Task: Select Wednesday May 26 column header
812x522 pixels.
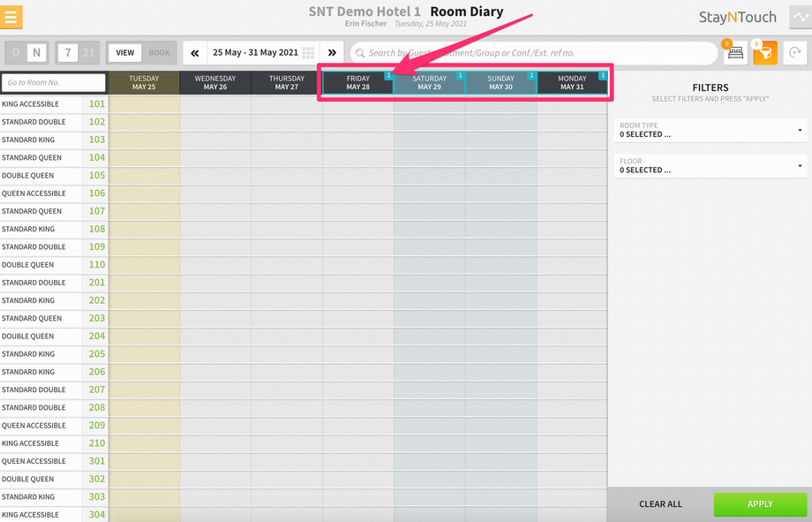Action: [x=215, y=83]
